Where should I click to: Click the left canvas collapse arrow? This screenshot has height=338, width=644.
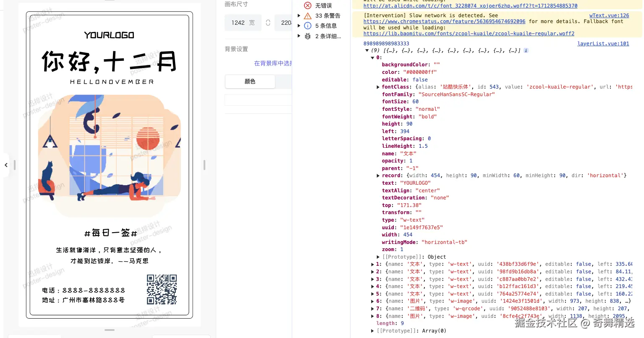pos(6,165)
